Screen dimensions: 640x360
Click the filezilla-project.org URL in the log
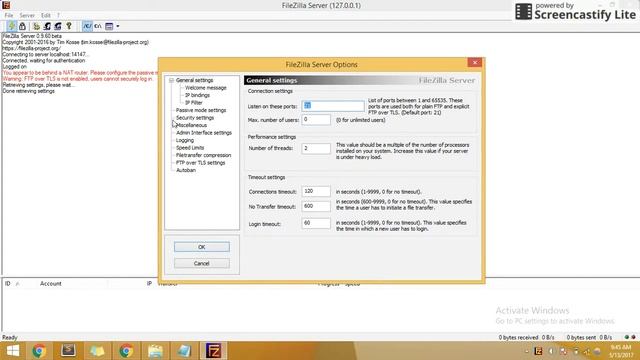[x=31, y=48]
